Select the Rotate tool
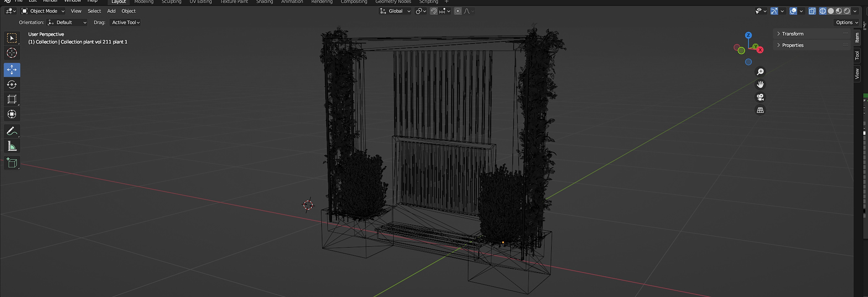The image size is (868, 297). tap(12, 84)
